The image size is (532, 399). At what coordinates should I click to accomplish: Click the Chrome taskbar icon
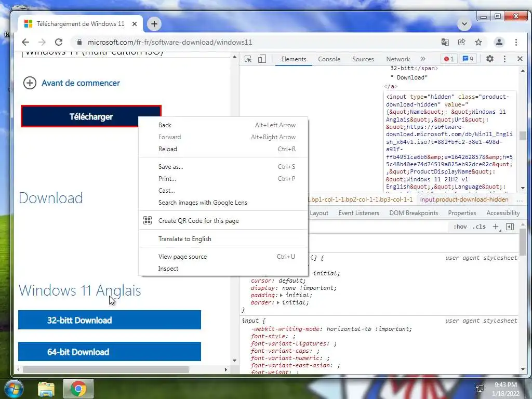tap(78, 389)
